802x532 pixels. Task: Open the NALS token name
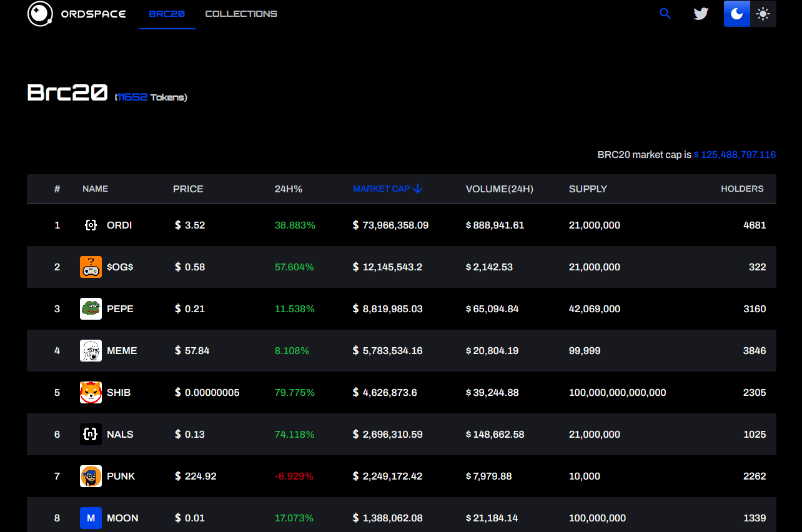pyautogui.click(x=120, y=434)
